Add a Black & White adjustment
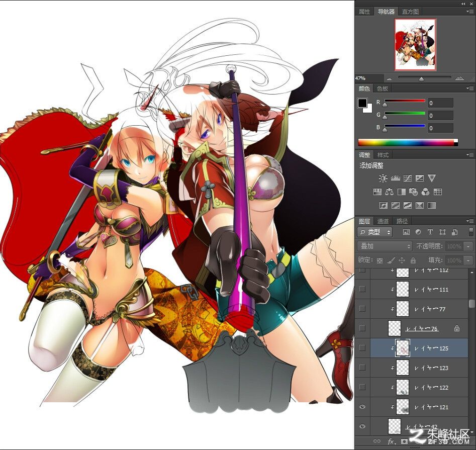Screen dimensions: 476x450 coord(401,192)
